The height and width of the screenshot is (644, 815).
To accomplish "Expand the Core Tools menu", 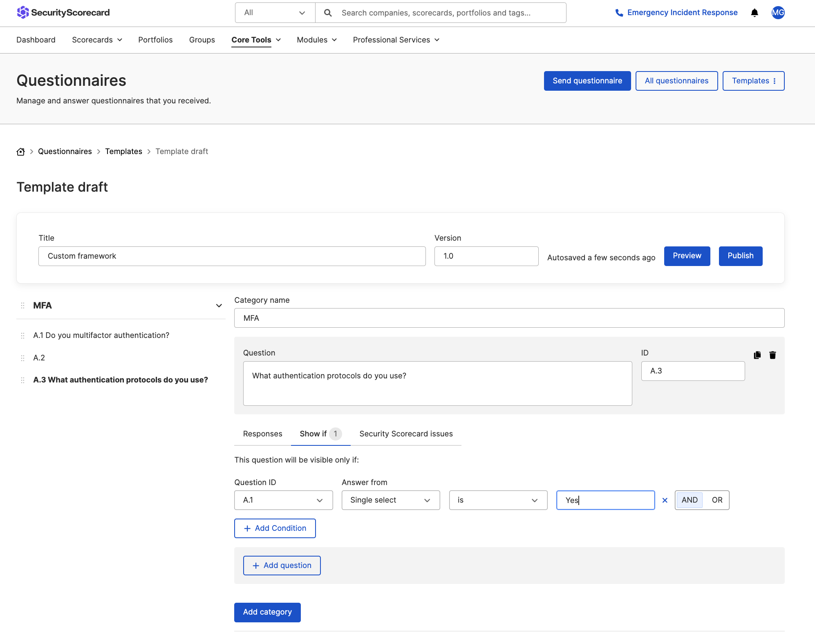I will coord(256,40).
